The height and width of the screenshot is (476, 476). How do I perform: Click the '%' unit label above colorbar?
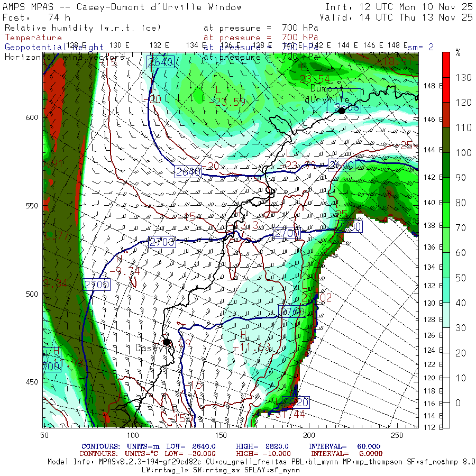pyautogui.click(x=458, y=52)
